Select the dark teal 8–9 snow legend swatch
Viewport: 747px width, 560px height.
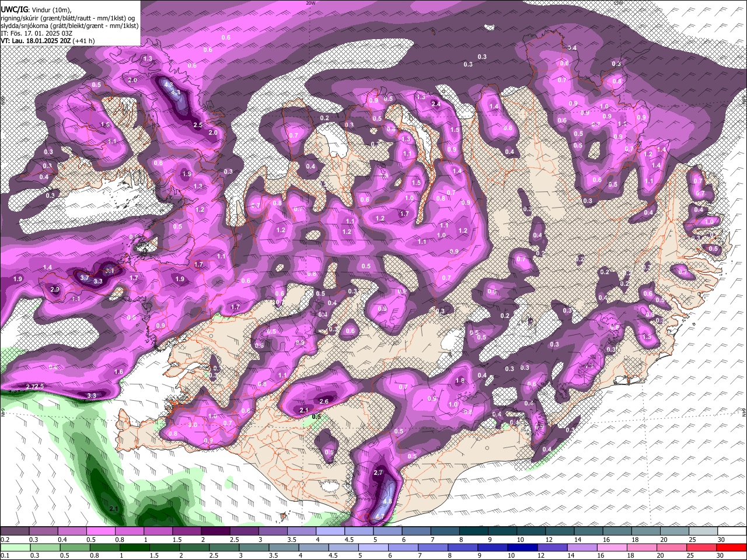tap(473, 531)
